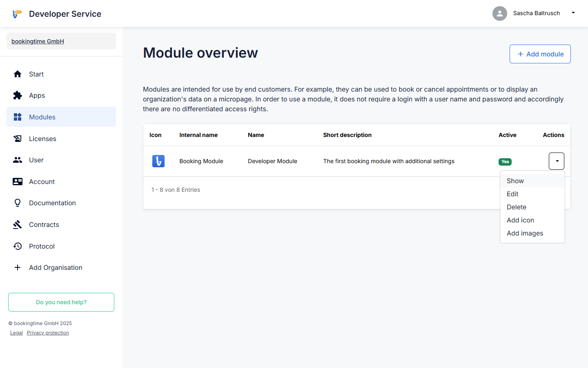Viewport: 588px width, 368px height.
Task: Click the Contracts gavel icon
Action: point(18,224)
